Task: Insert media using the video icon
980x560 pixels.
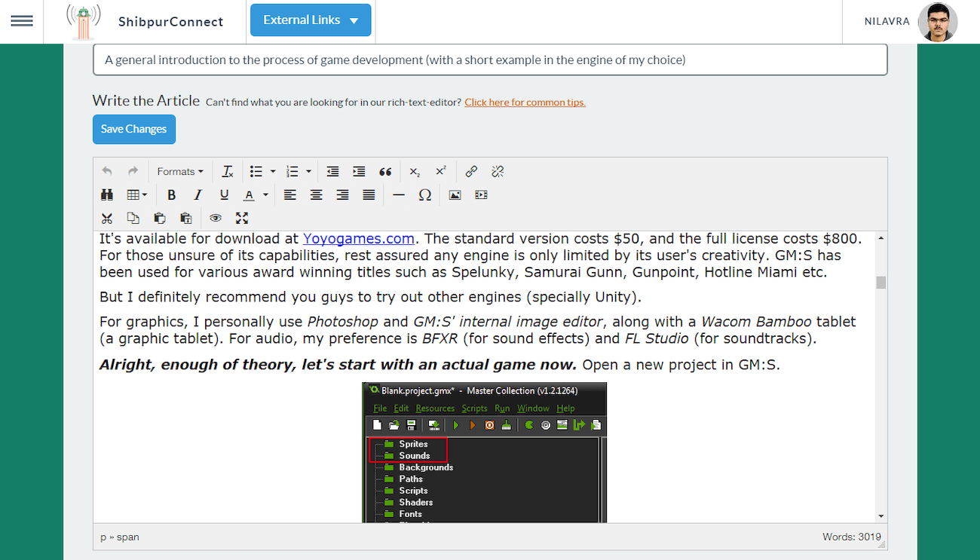Action: point(481,195)
